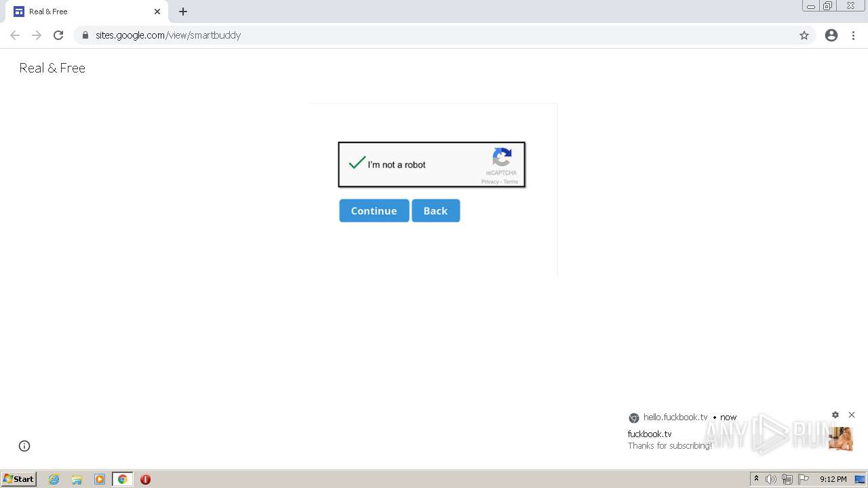Click the Thanks for subscribing notification text
868x488 pixels.
(670, 446)
